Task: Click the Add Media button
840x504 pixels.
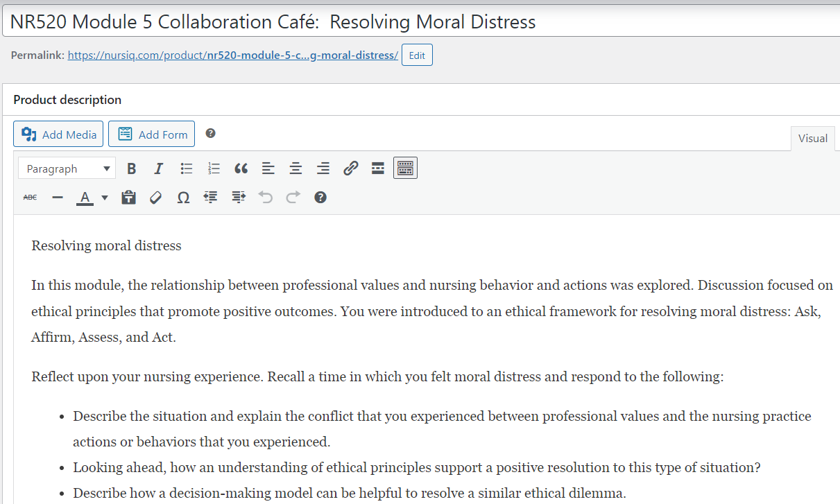Action: [x=58, y=134]
